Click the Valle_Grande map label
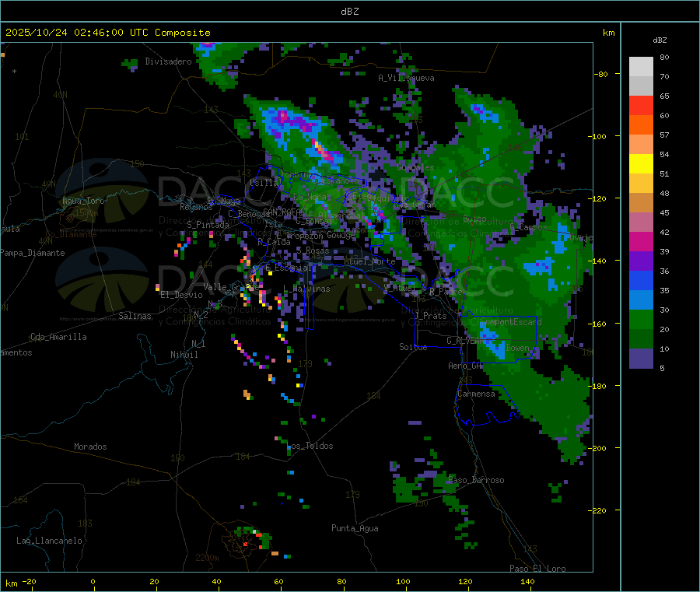700x592 pixels. click(x=231, y=286)
